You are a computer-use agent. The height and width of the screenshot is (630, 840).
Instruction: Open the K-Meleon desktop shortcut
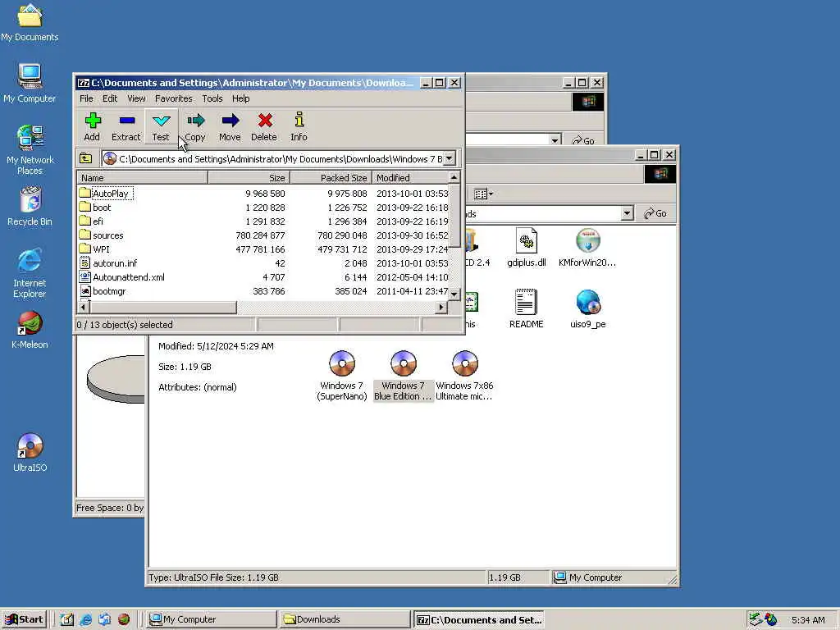click(x=30, y=330)
